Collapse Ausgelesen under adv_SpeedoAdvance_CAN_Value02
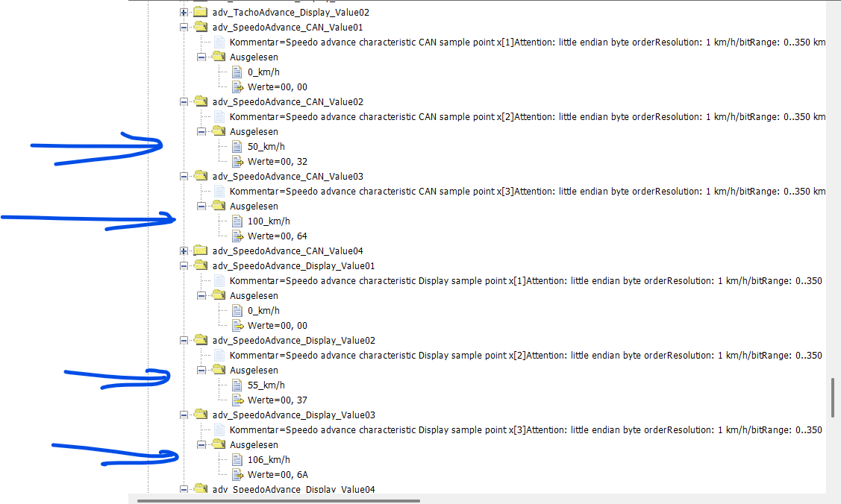Screen dimensions: 841x504 pos(201,132)
